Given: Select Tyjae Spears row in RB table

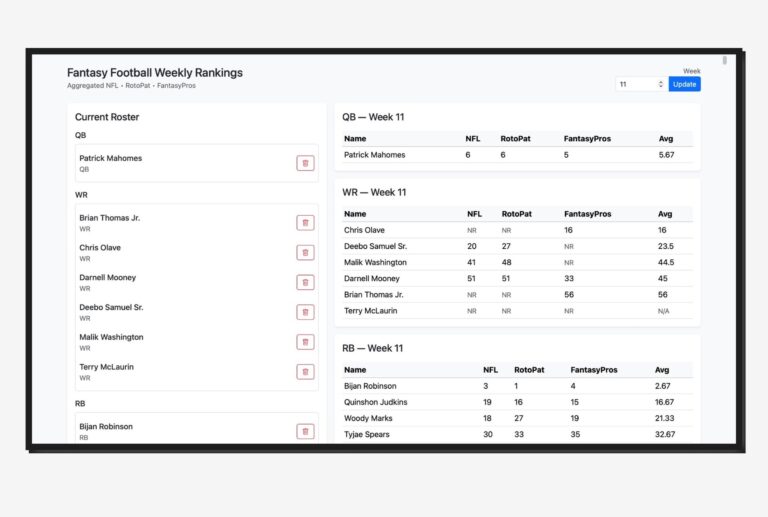Looking at the screenshot, I should [517, 434].
